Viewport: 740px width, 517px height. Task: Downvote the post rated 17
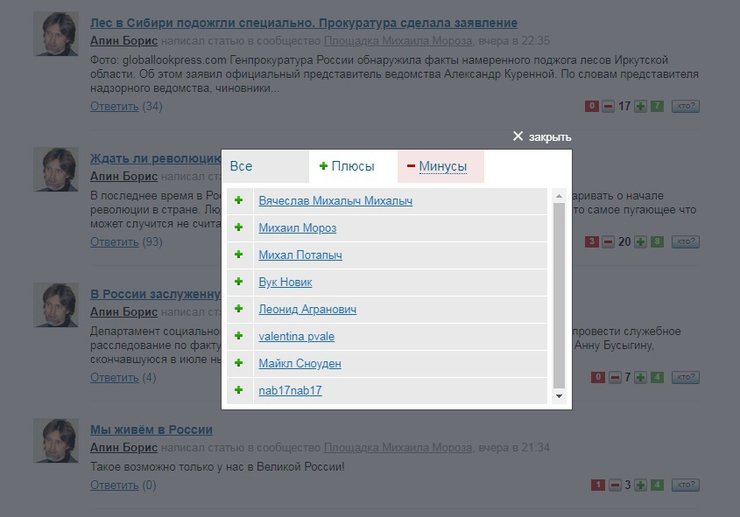point(608,106)
